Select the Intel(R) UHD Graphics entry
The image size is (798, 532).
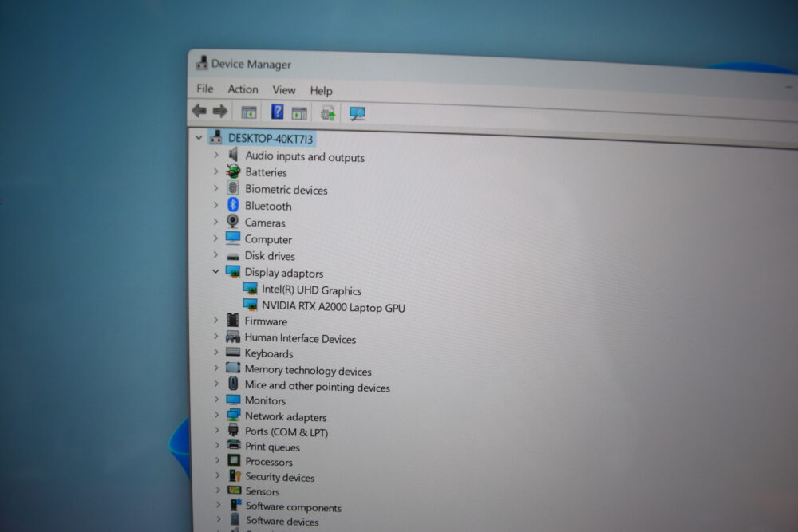pos(311,290)
